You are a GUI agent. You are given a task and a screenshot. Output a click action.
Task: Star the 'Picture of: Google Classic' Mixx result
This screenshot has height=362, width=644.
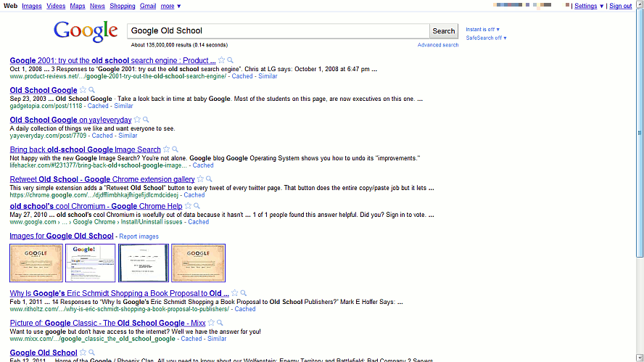coord(211,323)
